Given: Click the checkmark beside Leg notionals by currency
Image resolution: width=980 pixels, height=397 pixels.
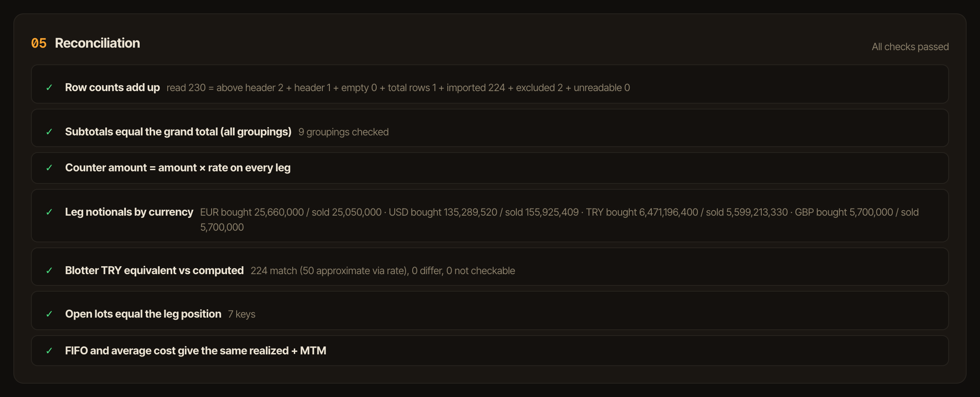Looking at the screenshot, I should click(x=49, y=212).
